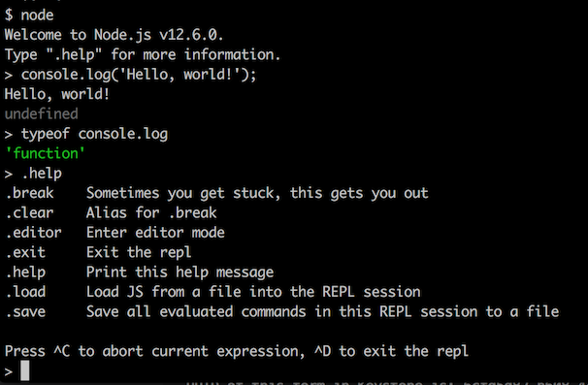Click the 'Hello, world!' output text

tap(57, 94)
